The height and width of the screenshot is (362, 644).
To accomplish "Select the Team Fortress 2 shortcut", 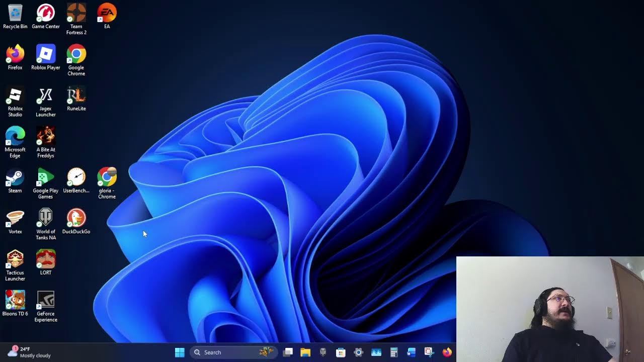I will click(x=76, y=20).
